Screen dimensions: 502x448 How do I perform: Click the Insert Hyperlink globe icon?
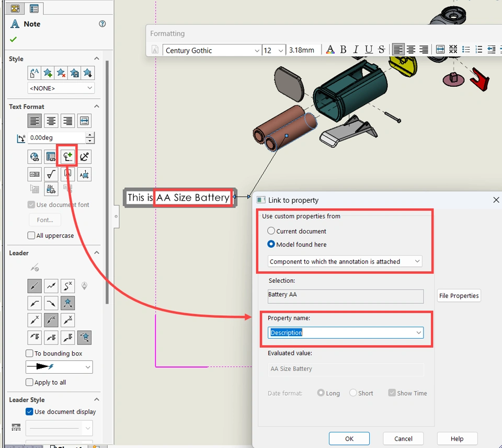tap(35, 156)
